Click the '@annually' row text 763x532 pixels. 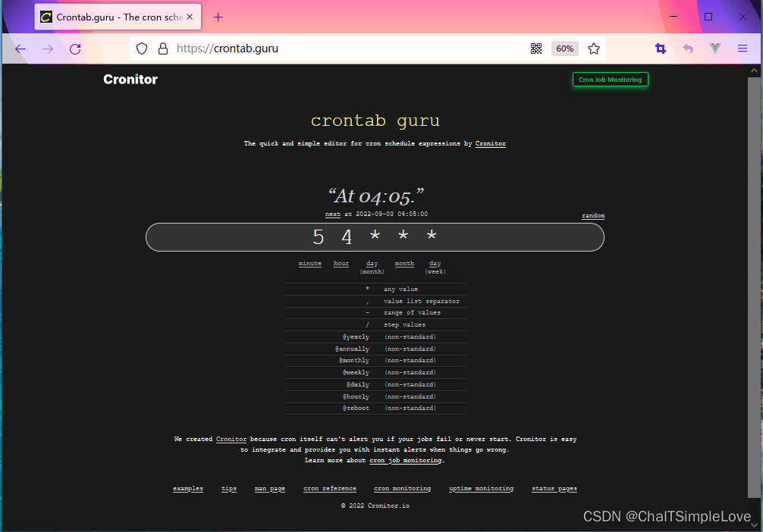(x=352, y=349)
